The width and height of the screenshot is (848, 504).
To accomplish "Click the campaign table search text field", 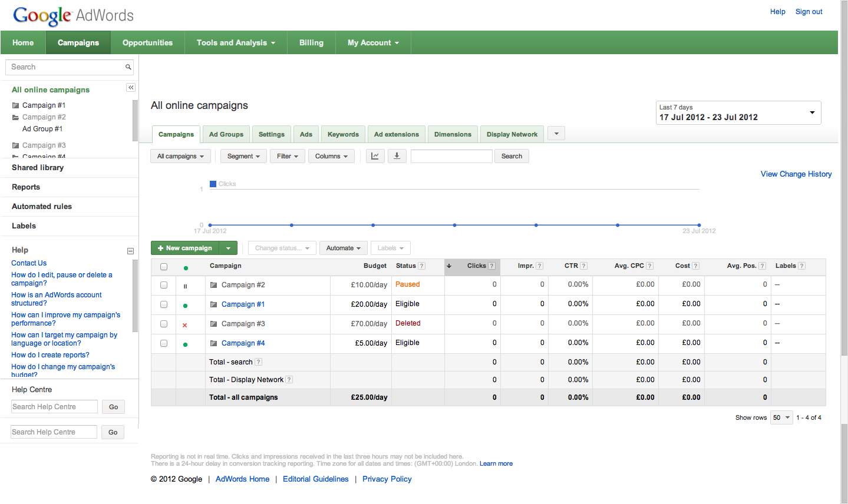I will 451,156.
